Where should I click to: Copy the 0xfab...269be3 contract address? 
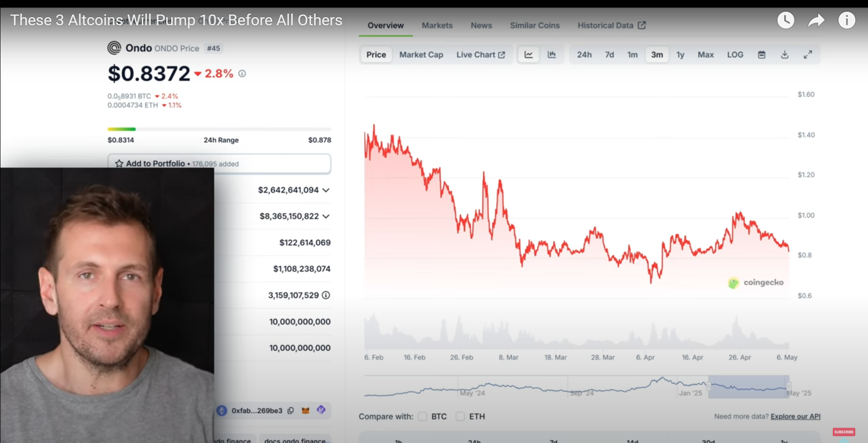point(290,410)
